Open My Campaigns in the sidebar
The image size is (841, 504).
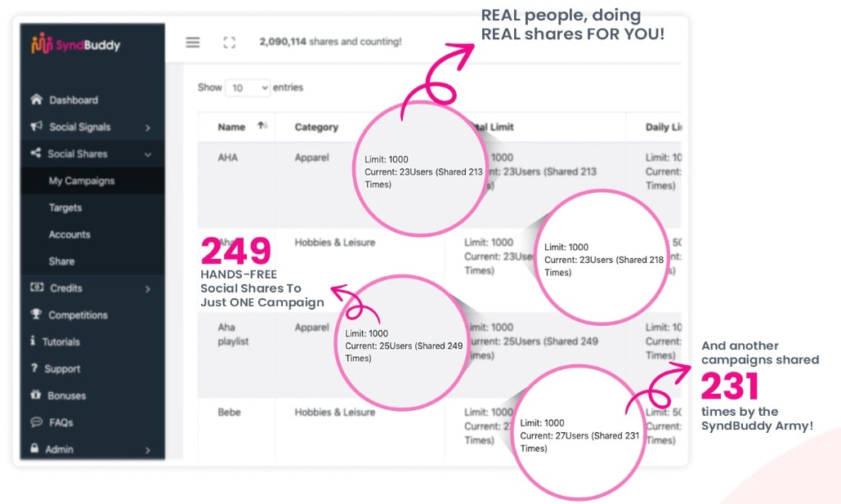click(82, 181)
